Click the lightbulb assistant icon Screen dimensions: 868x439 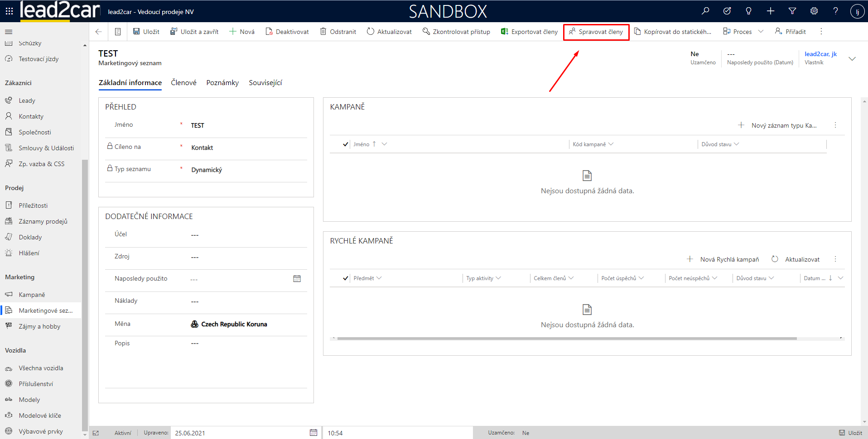tap(749, 11)
